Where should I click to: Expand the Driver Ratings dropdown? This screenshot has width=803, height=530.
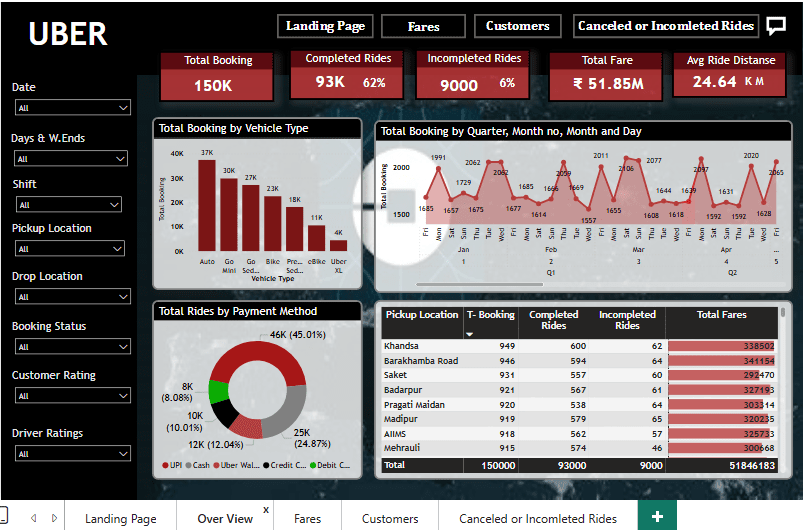pos(73,454)
